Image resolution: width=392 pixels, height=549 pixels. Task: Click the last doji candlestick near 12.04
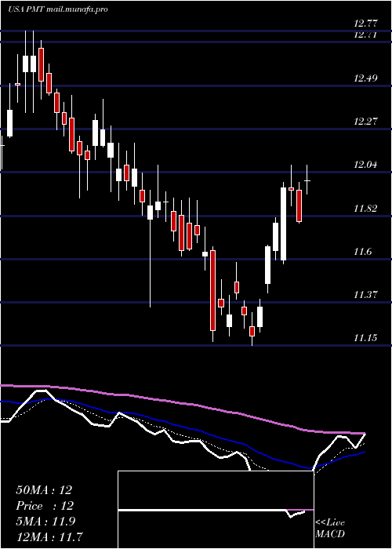(x=307, y=180)
